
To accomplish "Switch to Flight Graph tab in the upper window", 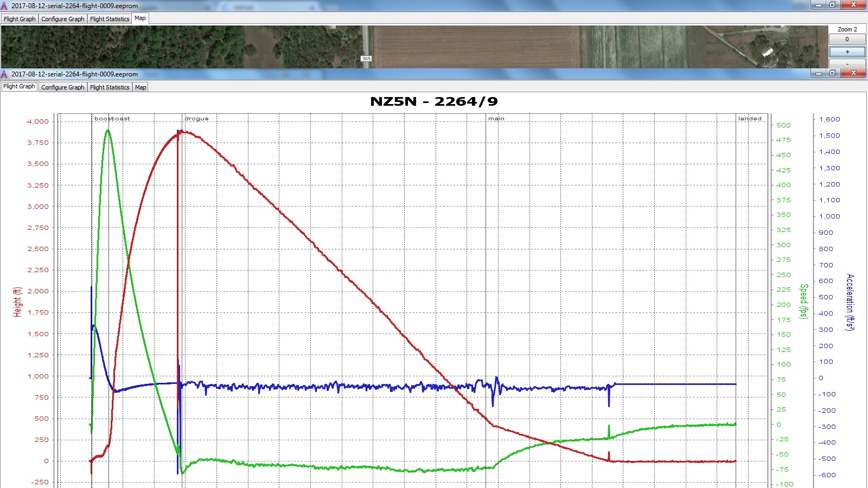I will [x=20, y=19].
